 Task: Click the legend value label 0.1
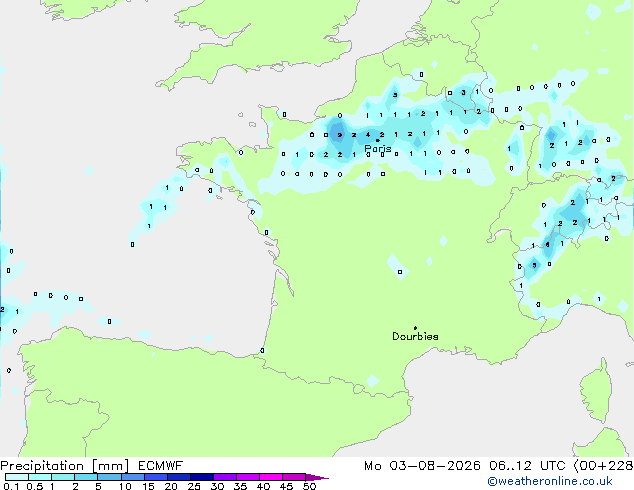(11, 486)
